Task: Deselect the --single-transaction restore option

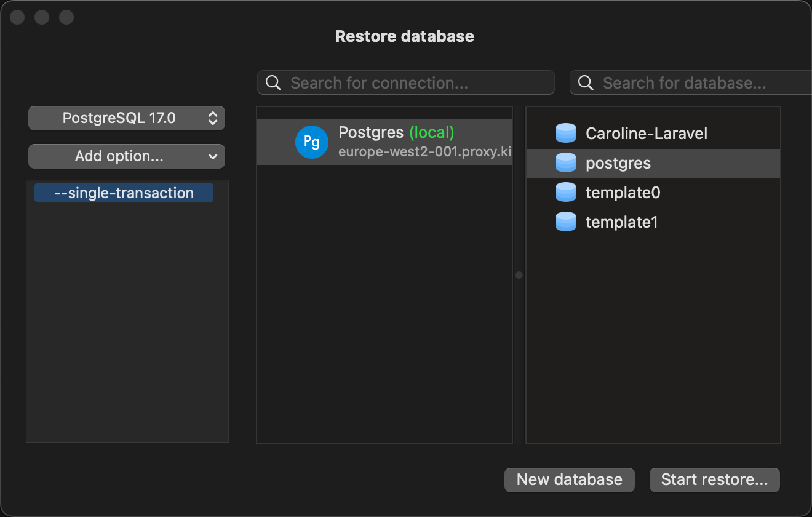Action: [123, 193]
